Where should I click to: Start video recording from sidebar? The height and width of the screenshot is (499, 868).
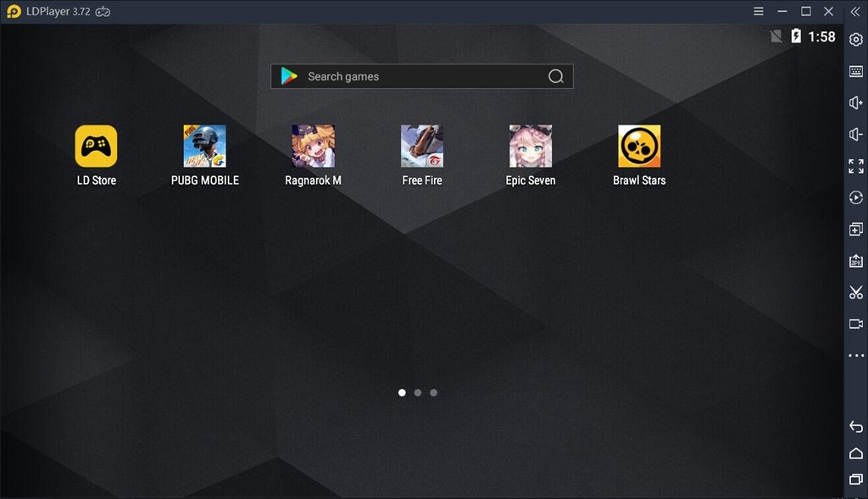coord(855,324)
